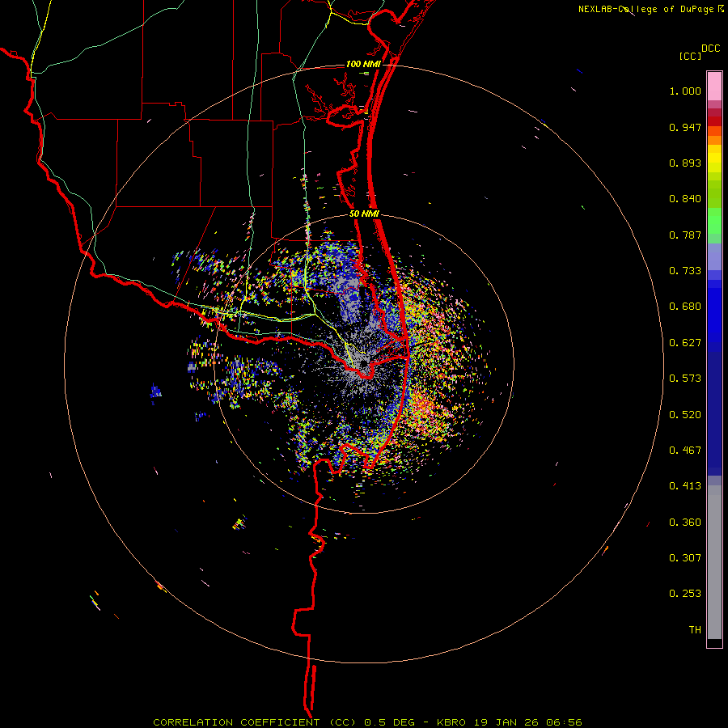
Task: Click the 0.627 scale value
Action: click(685, 343)
